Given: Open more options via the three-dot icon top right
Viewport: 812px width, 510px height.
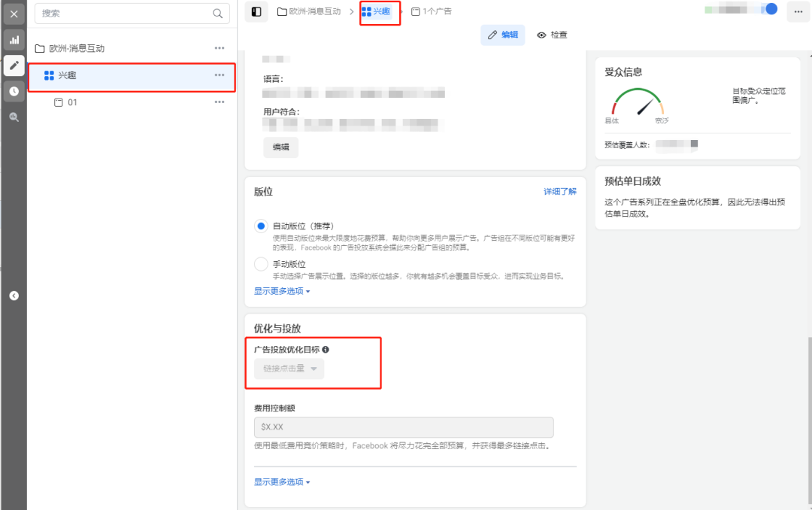Looking at the screenshot, I should coord(798,11).
